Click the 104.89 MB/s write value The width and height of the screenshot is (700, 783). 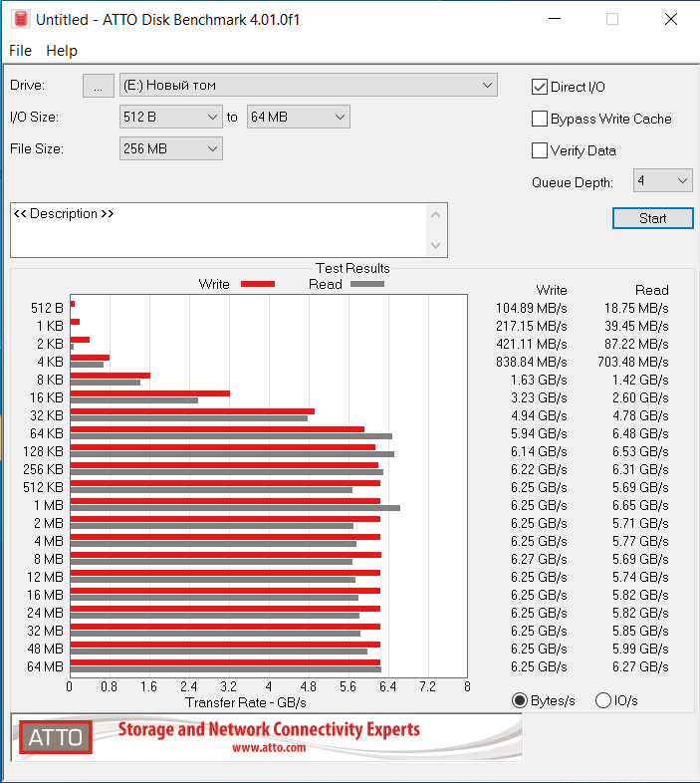pyautogui.click(x=532, y=308)
